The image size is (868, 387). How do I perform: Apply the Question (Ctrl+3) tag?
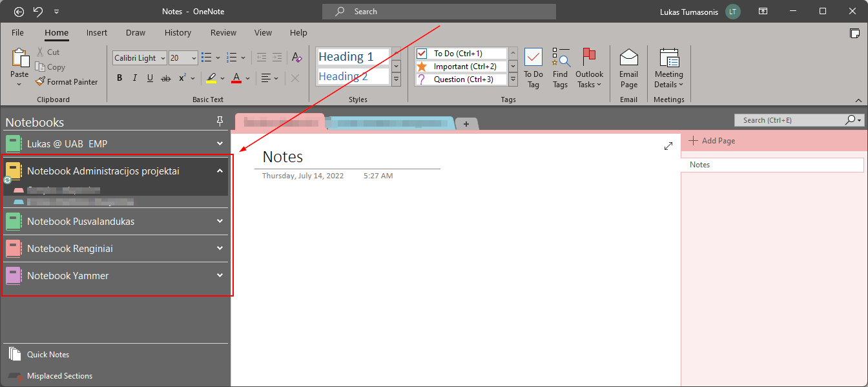pyautogui.click(x=461, y=79)
